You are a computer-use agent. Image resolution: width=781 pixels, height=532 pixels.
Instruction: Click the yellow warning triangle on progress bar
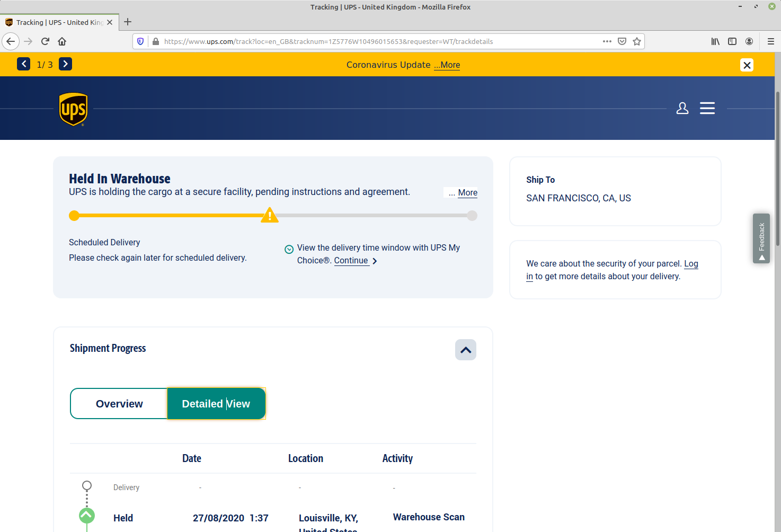(x=270, y=215)
